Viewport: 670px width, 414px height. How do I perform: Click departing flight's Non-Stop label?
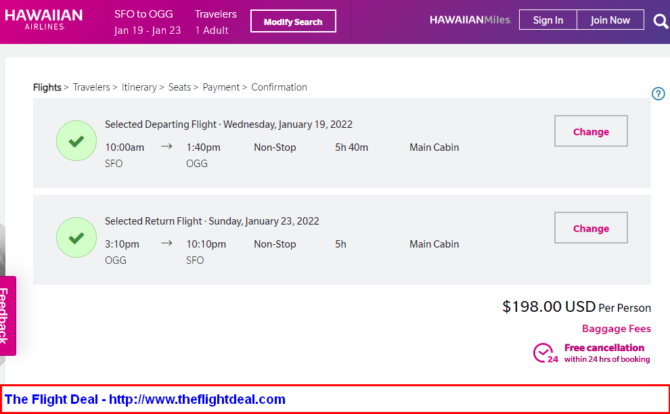[275, 147]
